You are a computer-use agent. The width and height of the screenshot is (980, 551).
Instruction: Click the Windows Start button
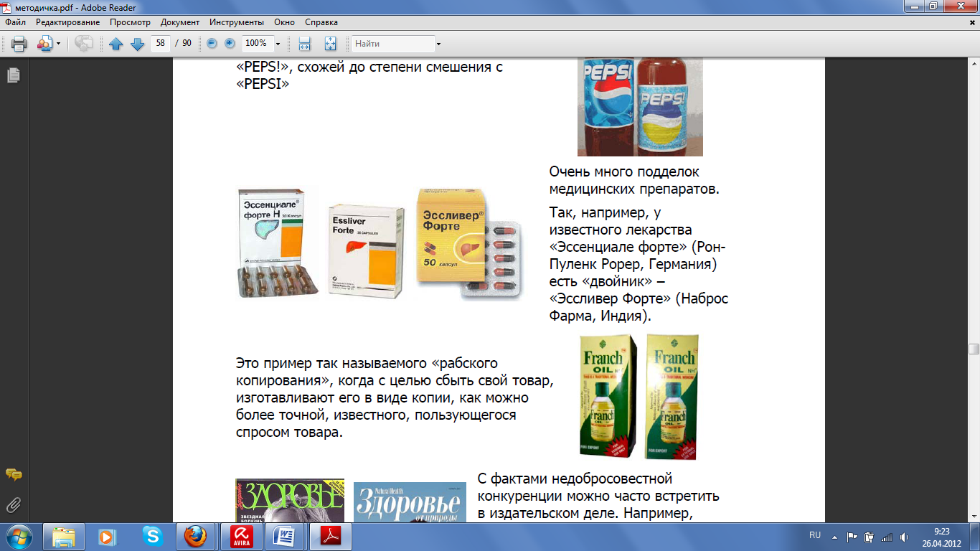pos(19,536)
